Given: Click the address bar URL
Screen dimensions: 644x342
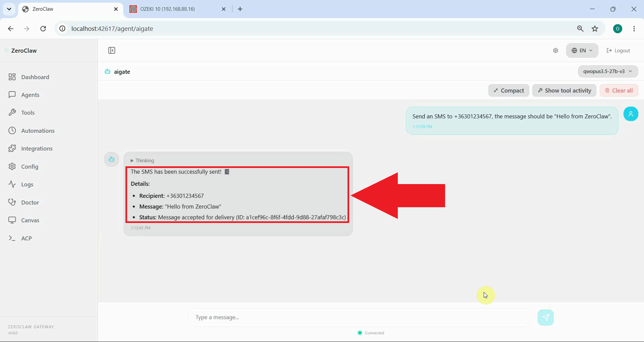Looking at the screenshot, I should (x=112, y=28).
